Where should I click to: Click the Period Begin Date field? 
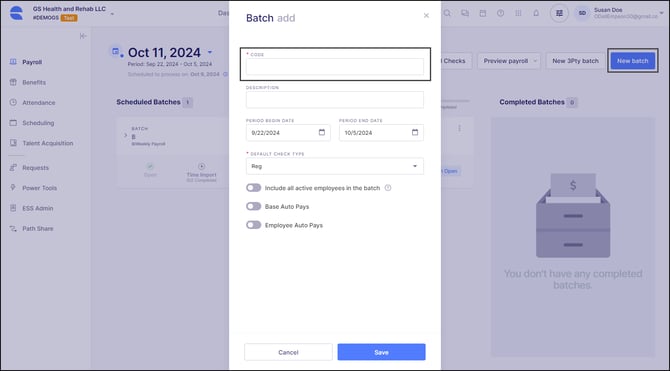(288, 132)
